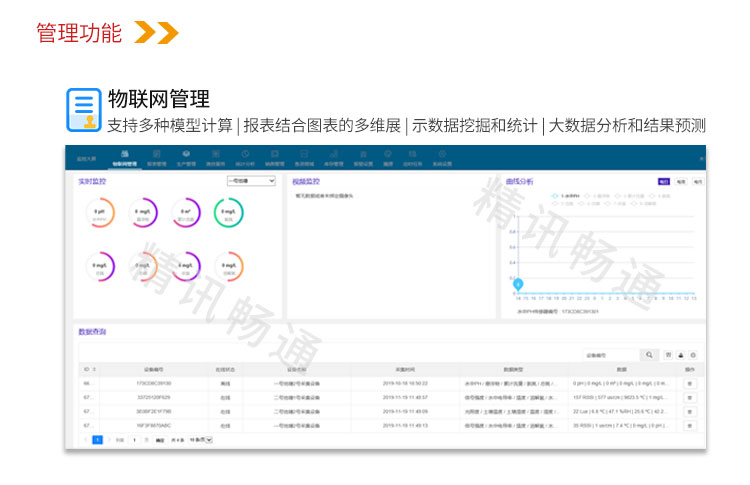Click the rightmost period button in 曲线分析

[697, 182]
